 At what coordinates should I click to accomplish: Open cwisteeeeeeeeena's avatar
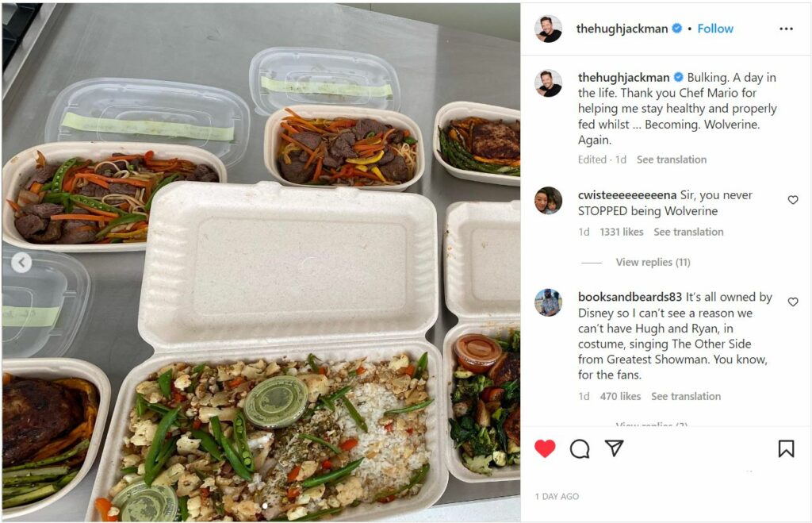(548, 200)
